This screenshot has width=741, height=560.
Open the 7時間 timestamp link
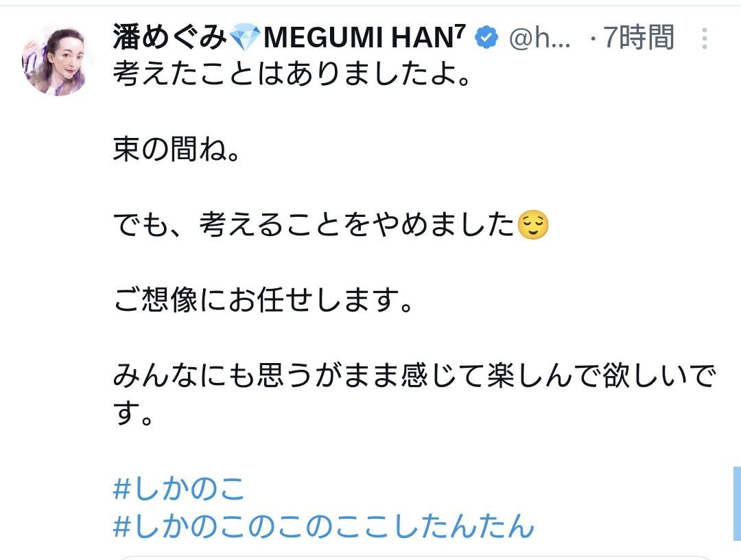[639, 38]
